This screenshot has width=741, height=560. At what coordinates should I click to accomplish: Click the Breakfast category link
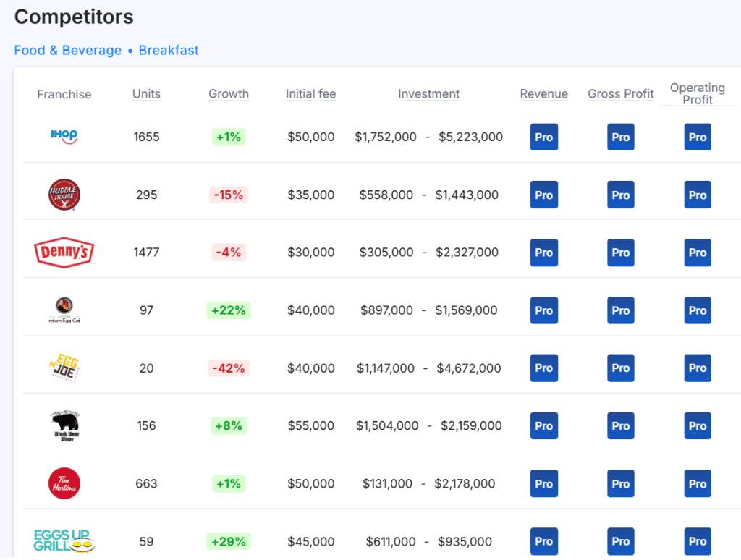tap(169, 50)
